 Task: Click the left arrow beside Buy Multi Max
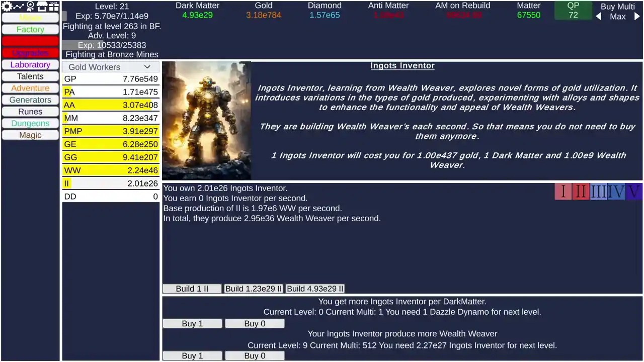[598, 17]
